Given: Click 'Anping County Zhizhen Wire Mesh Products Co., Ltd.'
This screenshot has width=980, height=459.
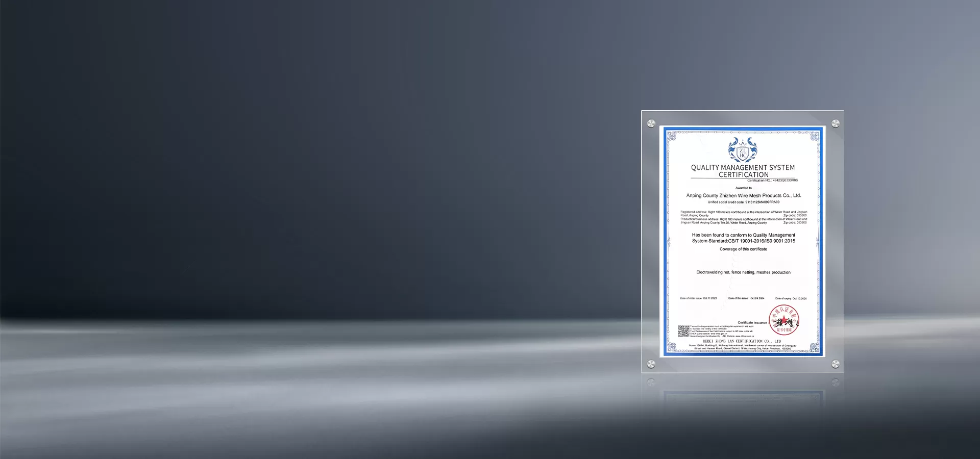Looking at the screenshot, I should point(744,196).
